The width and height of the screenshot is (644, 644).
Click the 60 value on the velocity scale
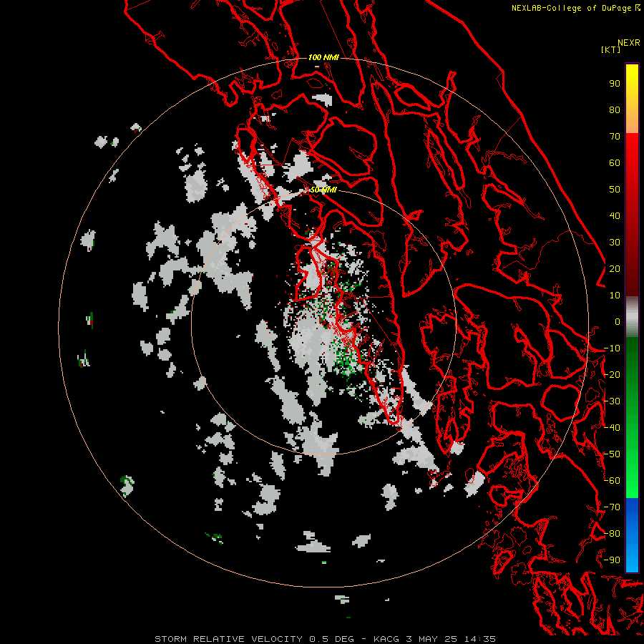pos(615,163)
